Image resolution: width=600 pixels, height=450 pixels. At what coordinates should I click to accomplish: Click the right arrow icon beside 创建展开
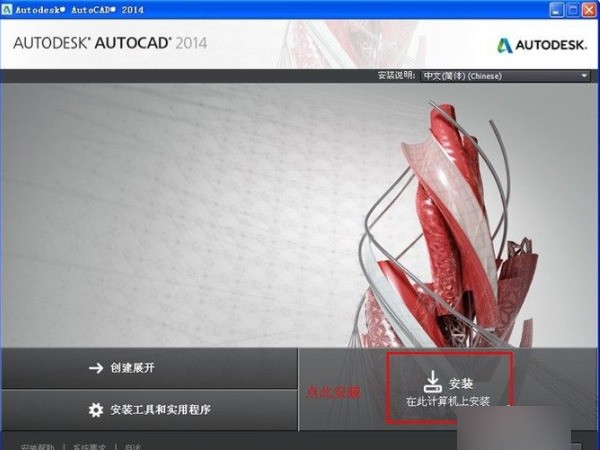(96, 368)
